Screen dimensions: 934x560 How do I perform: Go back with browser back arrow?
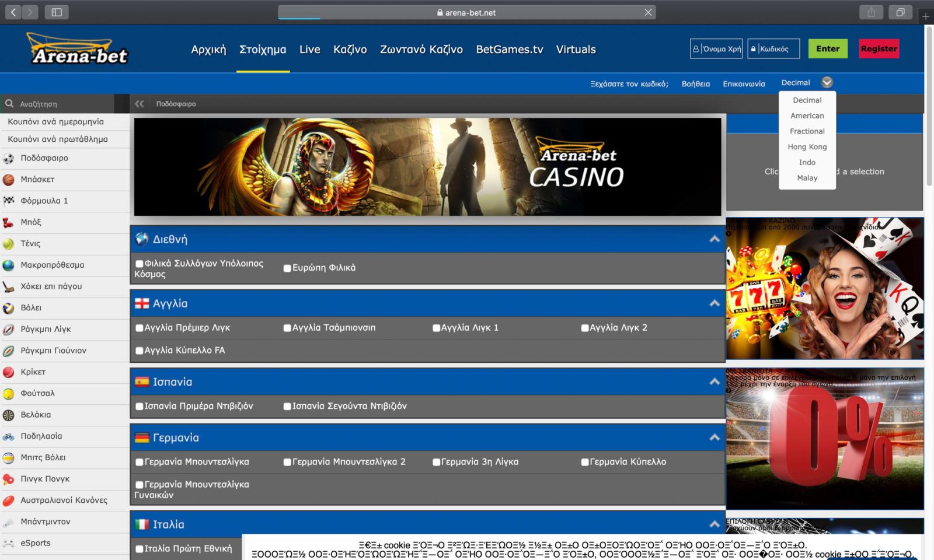click(x=13, y=12)
